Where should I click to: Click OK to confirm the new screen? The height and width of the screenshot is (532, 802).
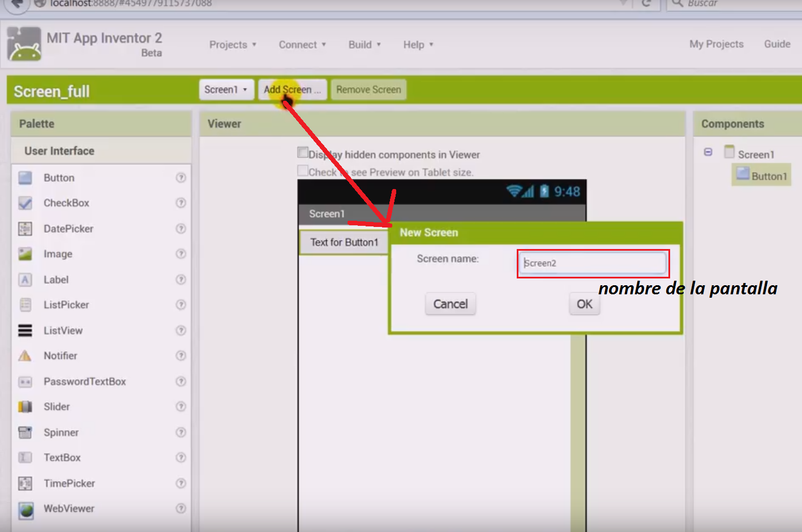click(584, 304)
